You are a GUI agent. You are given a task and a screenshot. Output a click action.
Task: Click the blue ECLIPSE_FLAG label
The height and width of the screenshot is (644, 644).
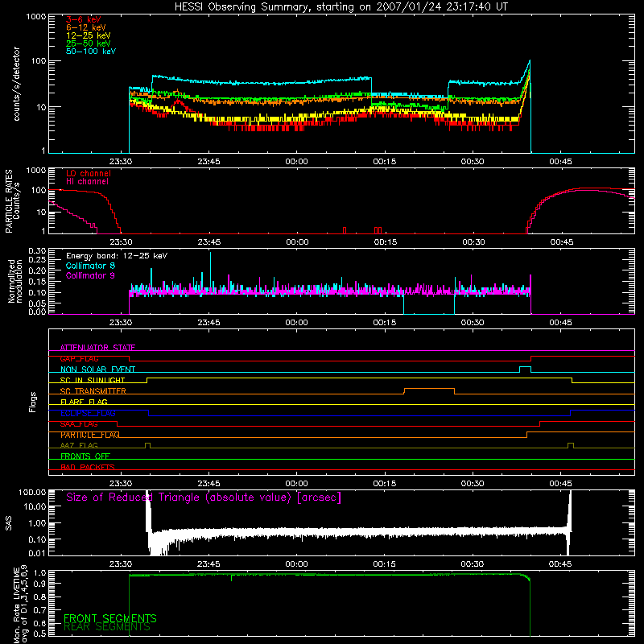[x=88, y=413]
